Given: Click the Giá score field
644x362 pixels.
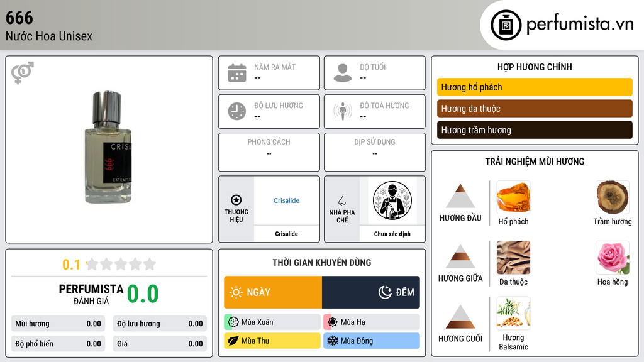Looking at the screenshot, I should tap(160, 344).
